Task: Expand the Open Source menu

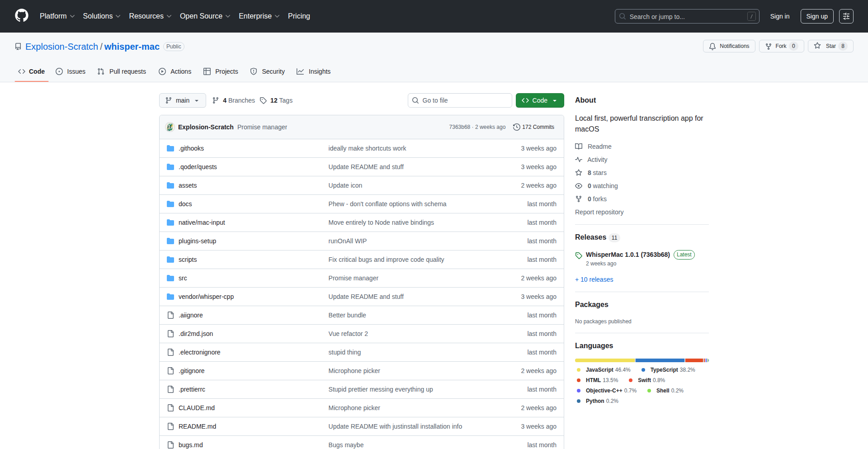Action: click(x=205, y=16)
